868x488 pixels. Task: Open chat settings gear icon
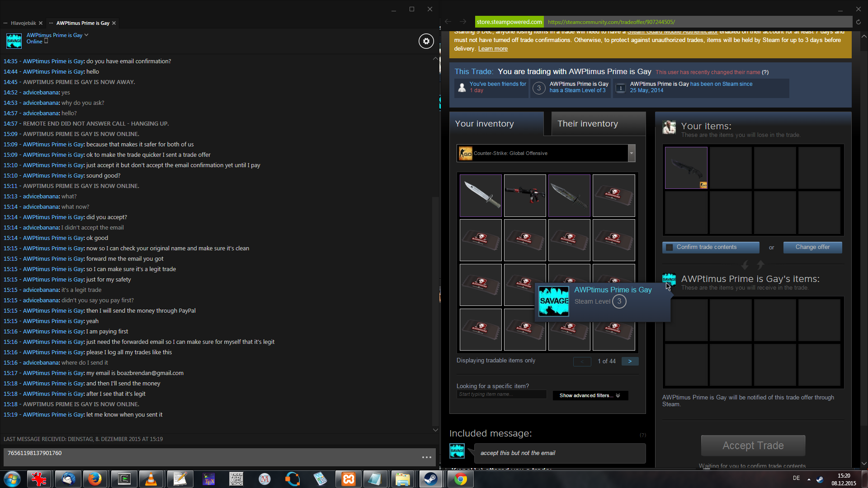pyautogui.click(x=426, y=41)
